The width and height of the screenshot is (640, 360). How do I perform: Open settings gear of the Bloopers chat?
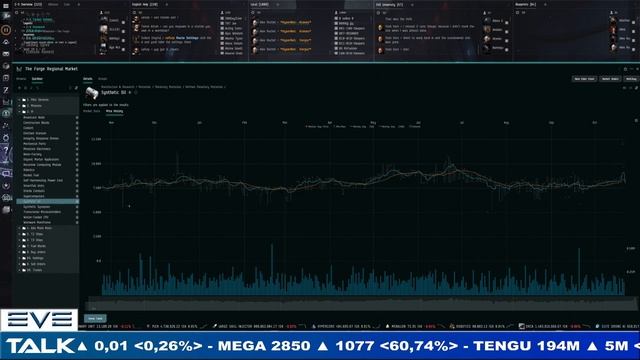pyautogui.click(x=517, y=13)
